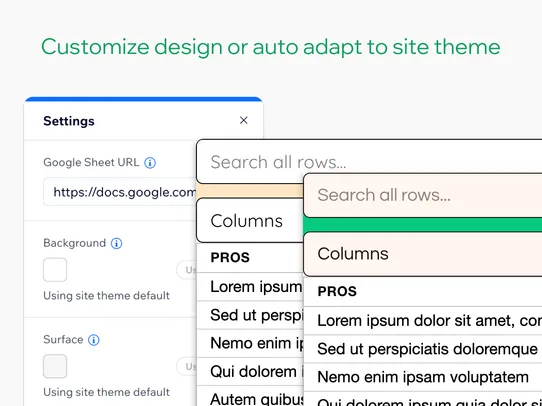Click the 'Google Sheet URL' label
This screenshot has width=542, height=406.
[x=91, y=162]
